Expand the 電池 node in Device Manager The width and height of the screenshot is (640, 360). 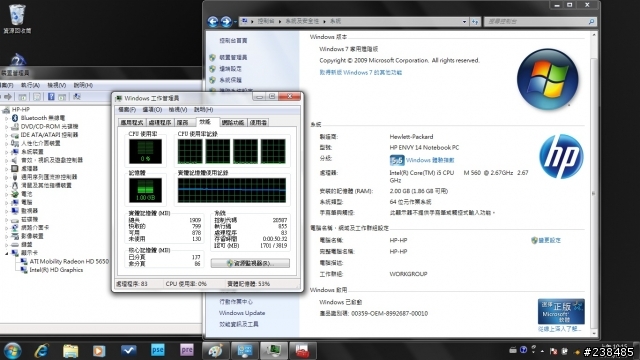[7, 194]
